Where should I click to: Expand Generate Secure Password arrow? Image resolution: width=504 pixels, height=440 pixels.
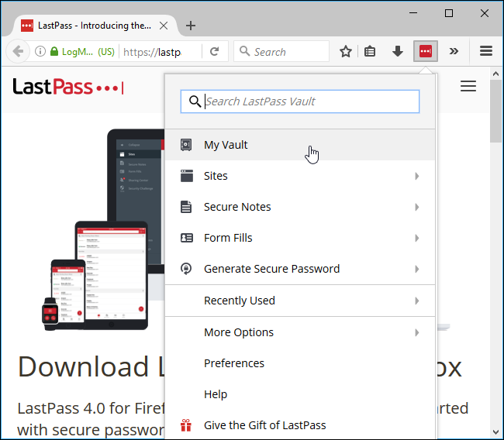pos(417,269)
